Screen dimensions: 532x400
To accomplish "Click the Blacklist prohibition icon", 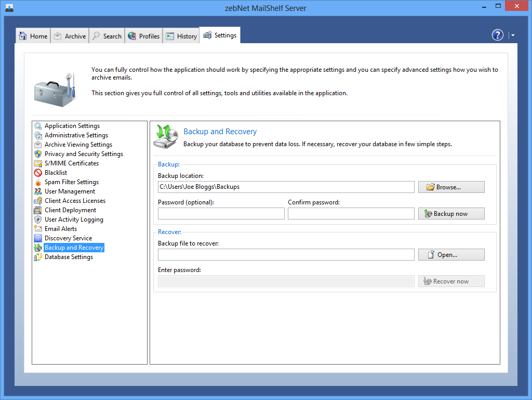I will [38, 173].
